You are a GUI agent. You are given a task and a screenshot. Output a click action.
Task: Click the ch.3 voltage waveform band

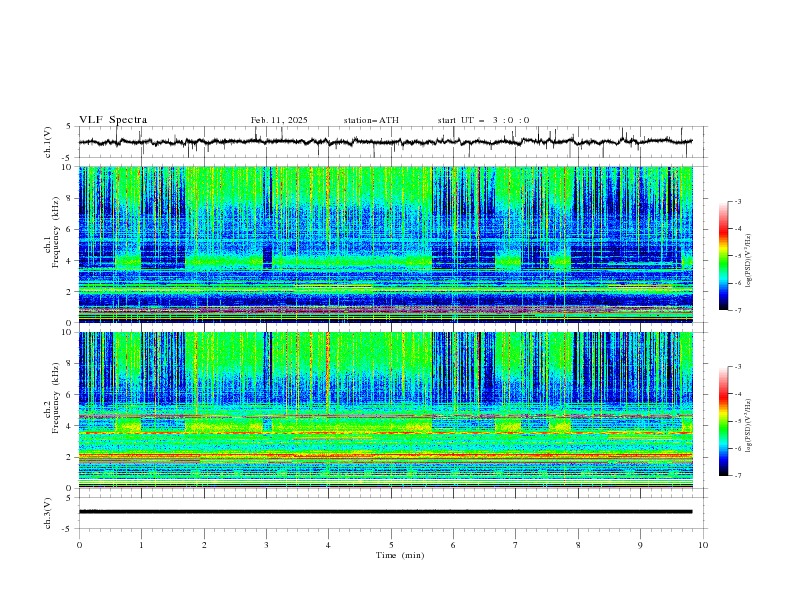click(x=385, y=512)
